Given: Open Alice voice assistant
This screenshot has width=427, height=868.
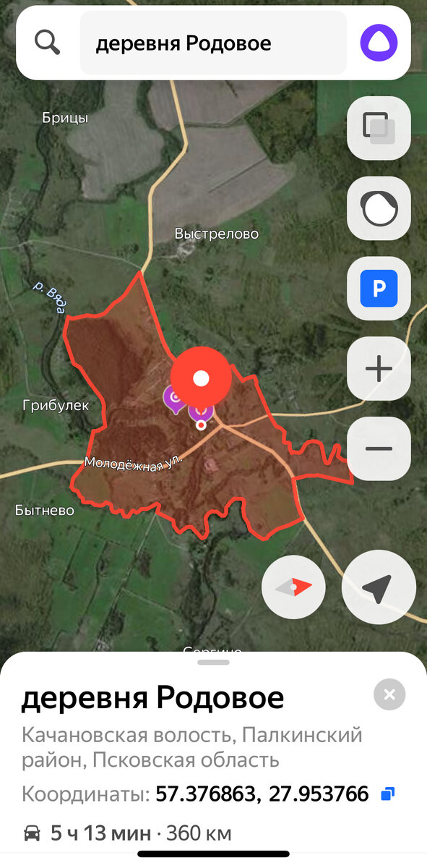Looking at the screenshot, I should [379, 43].
